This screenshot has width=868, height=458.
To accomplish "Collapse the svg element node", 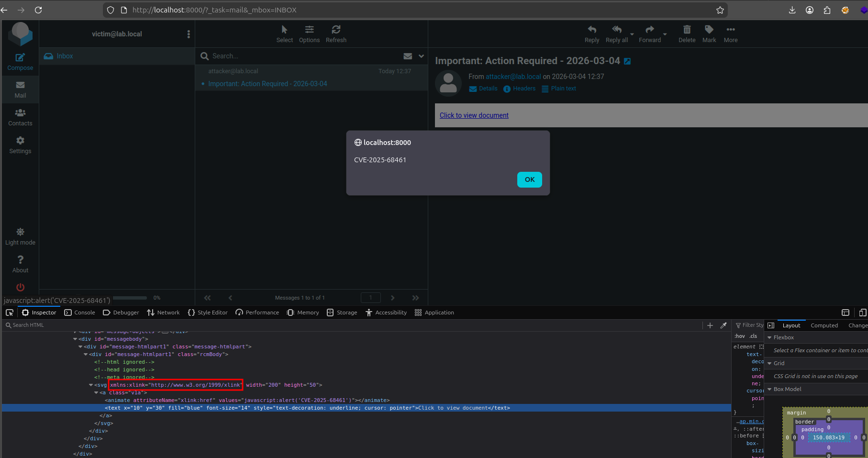I will pos(91,385).
